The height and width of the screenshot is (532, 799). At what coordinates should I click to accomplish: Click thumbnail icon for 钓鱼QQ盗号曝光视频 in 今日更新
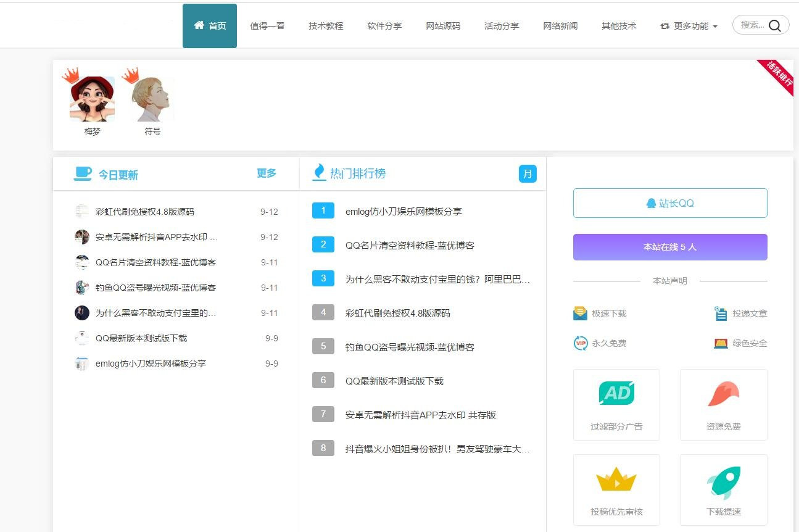point(82,288)
